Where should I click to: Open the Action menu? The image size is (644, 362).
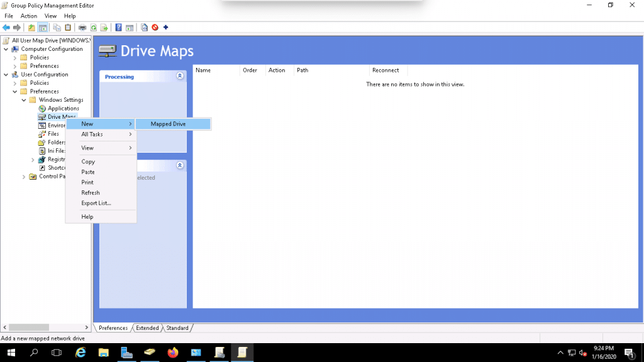coord(29,16)
